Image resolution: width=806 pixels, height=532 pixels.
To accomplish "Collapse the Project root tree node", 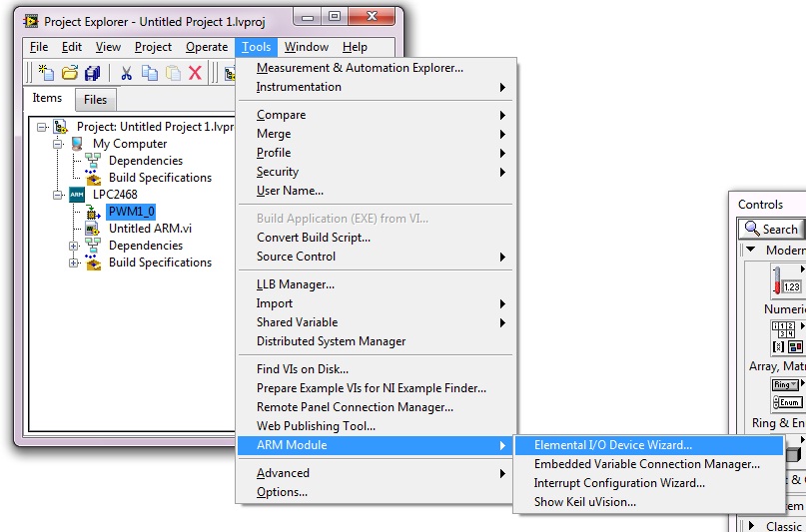I will click(x=42, y=127).
